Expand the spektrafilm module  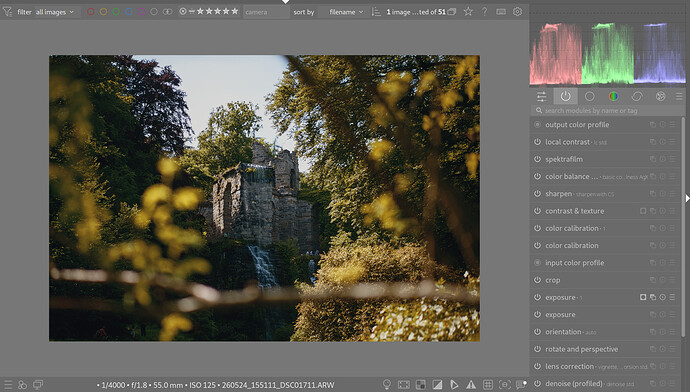tap(564, 159)
